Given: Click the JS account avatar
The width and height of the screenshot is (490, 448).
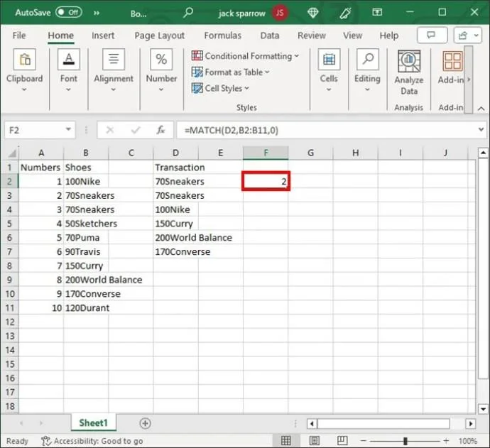Looking at the screenshot, I should tap(280, 13).
